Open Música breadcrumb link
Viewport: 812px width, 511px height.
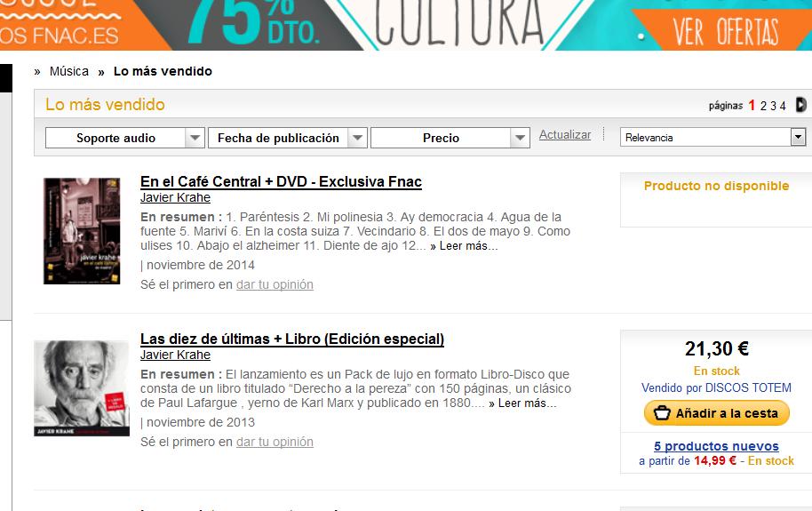pos(69,71)
